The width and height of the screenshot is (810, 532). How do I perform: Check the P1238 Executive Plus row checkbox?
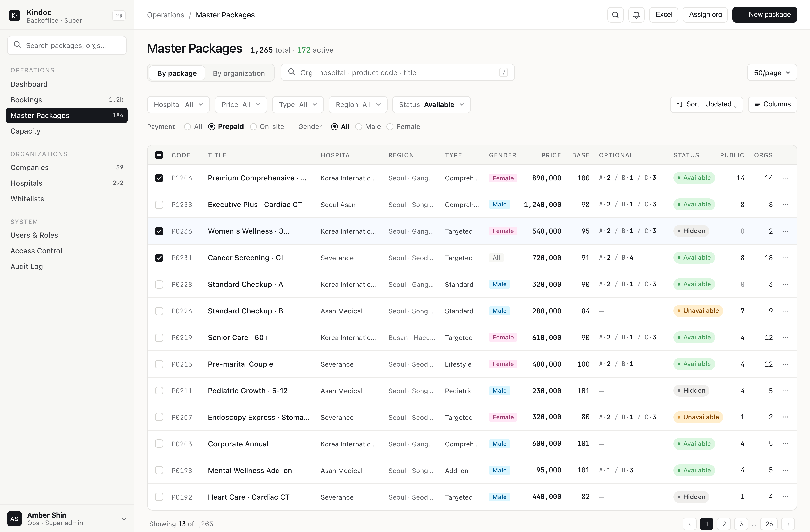tap(159, 205)
